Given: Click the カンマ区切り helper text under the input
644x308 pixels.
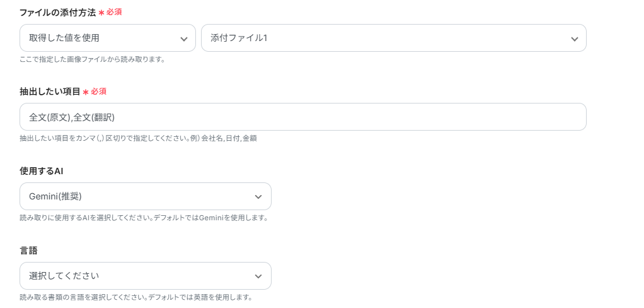Looking at the screenshot, I should [138, 138].
